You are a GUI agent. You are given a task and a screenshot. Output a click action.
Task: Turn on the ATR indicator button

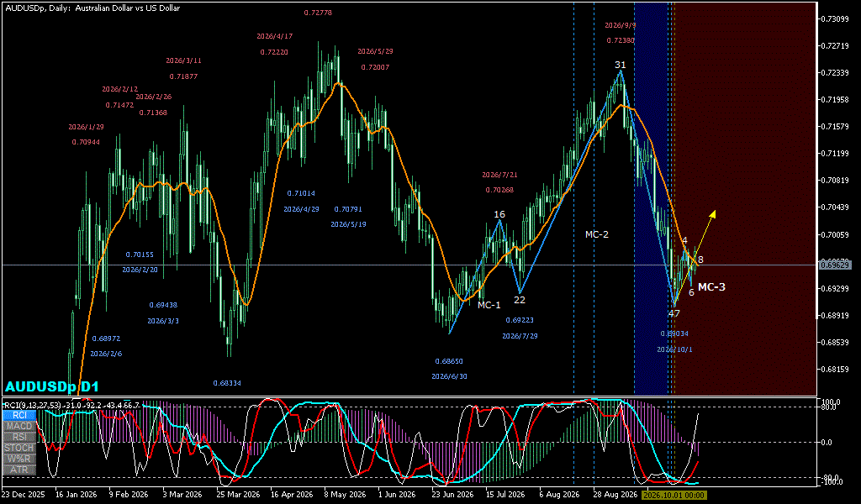click(20, 470)
